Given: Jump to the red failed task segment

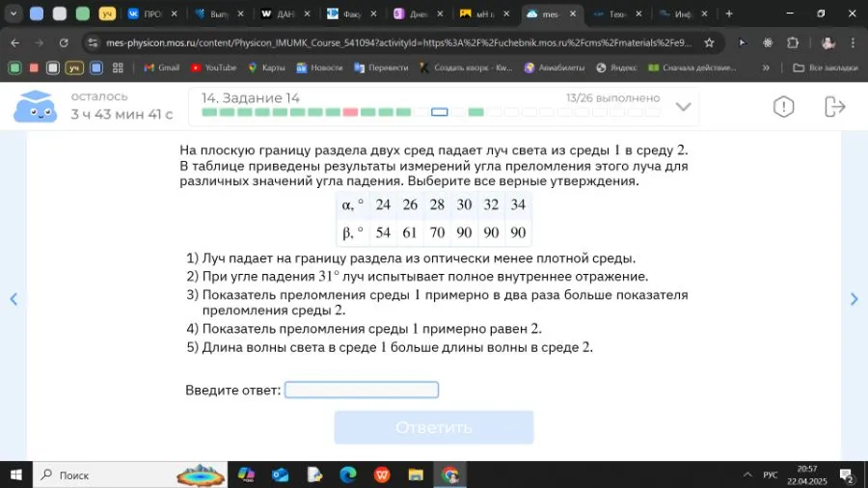Looking at the screenshot, I should click(x=350, y=112).
